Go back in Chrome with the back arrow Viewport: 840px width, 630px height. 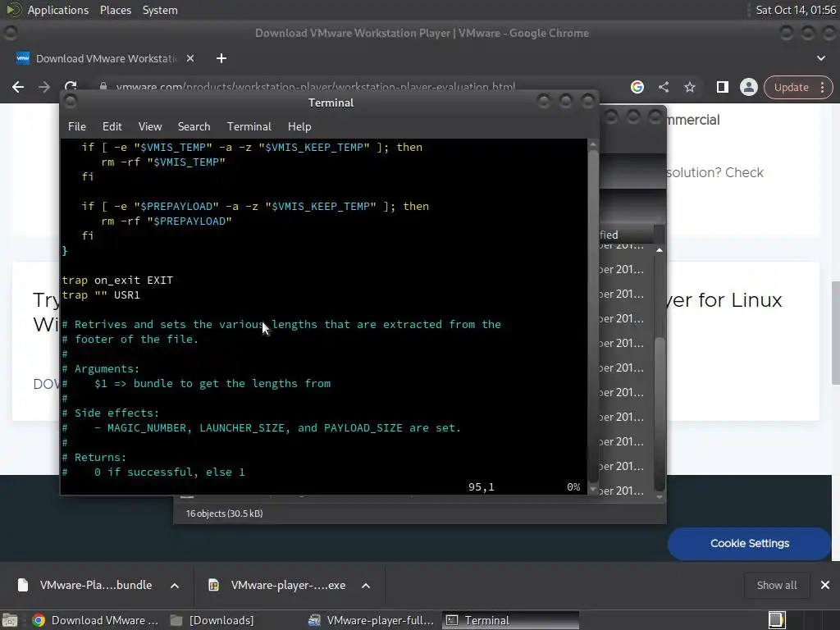[18, 87]
